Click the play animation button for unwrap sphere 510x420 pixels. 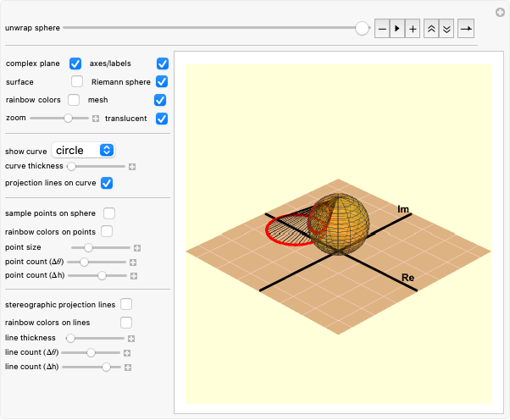[397, 29]
